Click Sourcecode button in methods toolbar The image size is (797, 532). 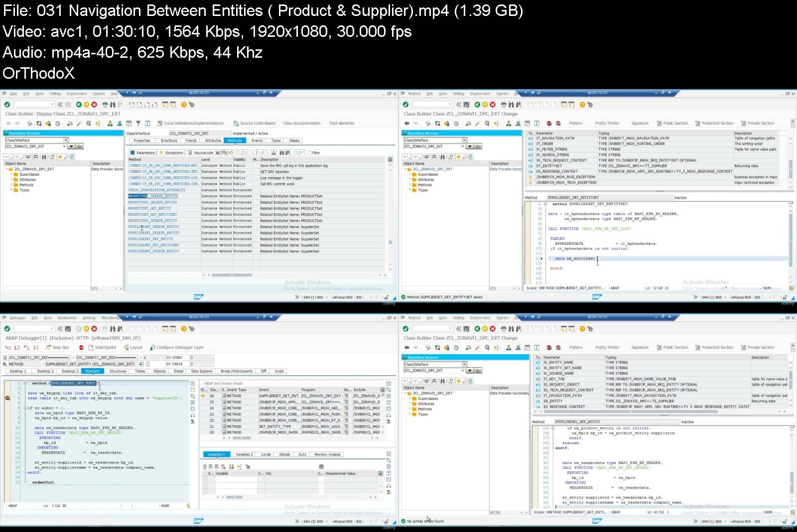pos(200,153)
